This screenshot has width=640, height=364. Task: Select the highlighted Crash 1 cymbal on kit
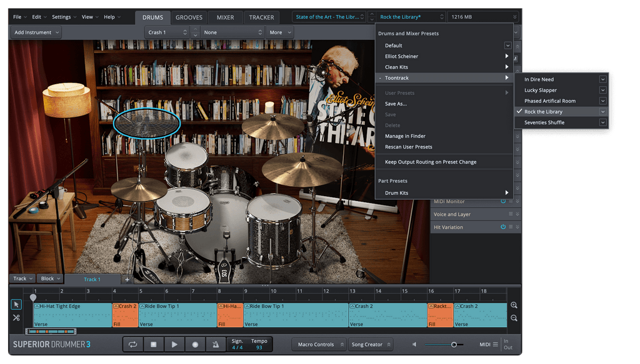coord(146,124)
